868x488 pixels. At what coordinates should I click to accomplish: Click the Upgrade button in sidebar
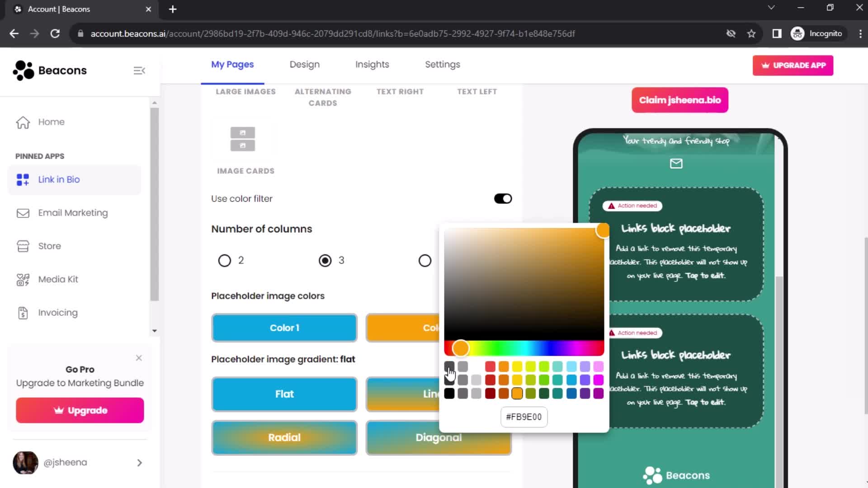[80, 410]
